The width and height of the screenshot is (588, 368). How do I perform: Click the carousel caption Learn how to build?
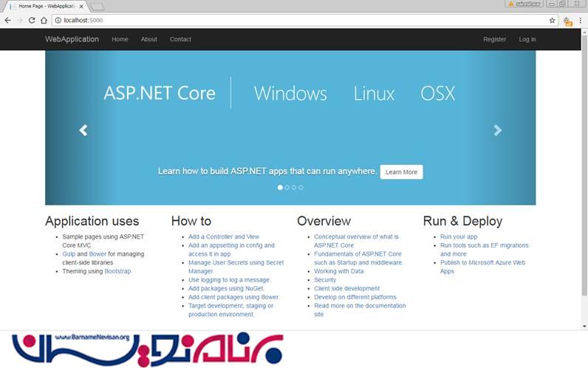click(267, 171)
